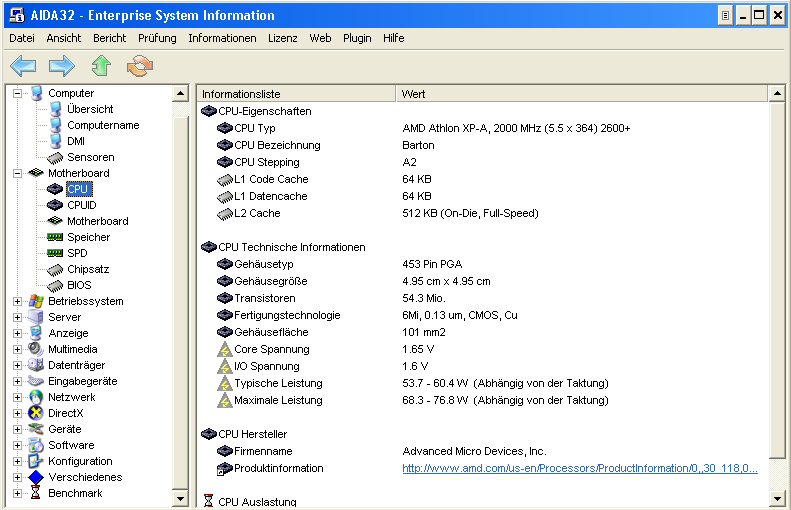Expand the Multimedia tree node
The height and width of the screenshot is (510, 791).
click(x=18, y=350)
